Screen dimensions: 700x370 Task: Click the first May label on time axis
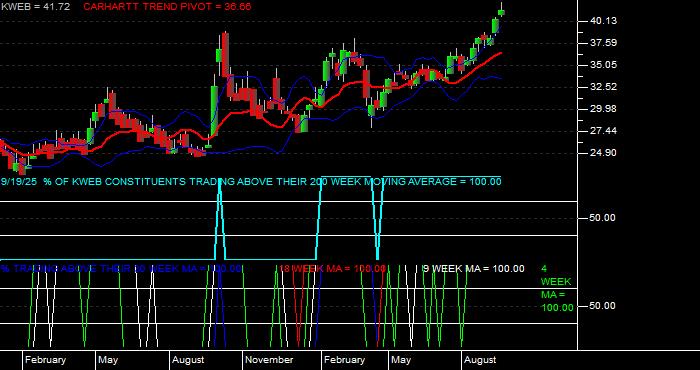pyautogui.click(x=108, y=360)
